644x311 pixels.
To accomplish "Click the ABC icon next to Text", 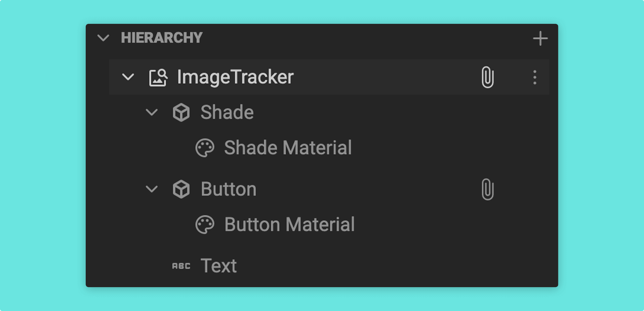I will click(181, 266).
